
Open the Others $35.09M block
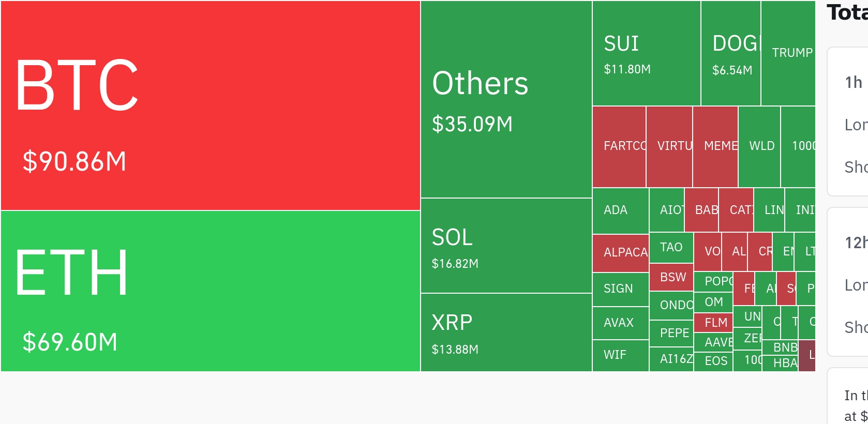[506, 99]
